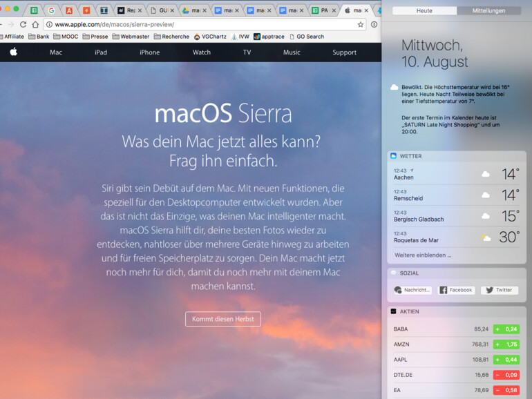The image size is (532, 399).
Task: Open the GO Search bookmark
Action: [x=307, y=37]
